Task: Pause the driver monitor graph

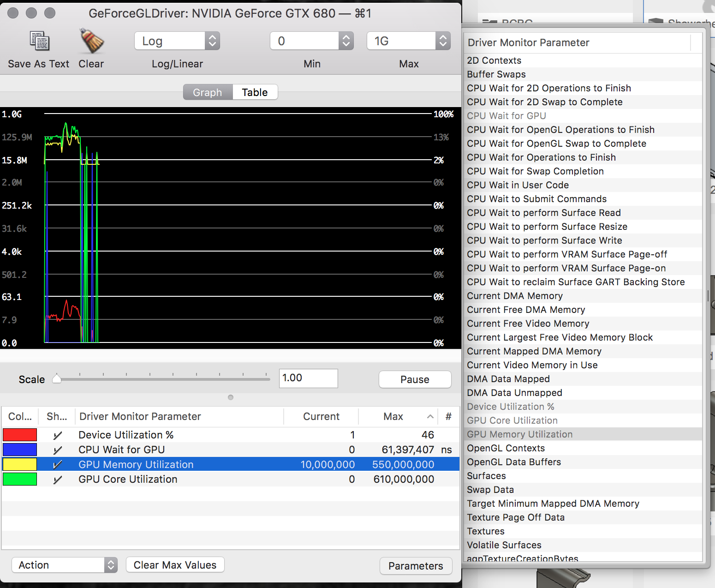Action: pos(415,379)
